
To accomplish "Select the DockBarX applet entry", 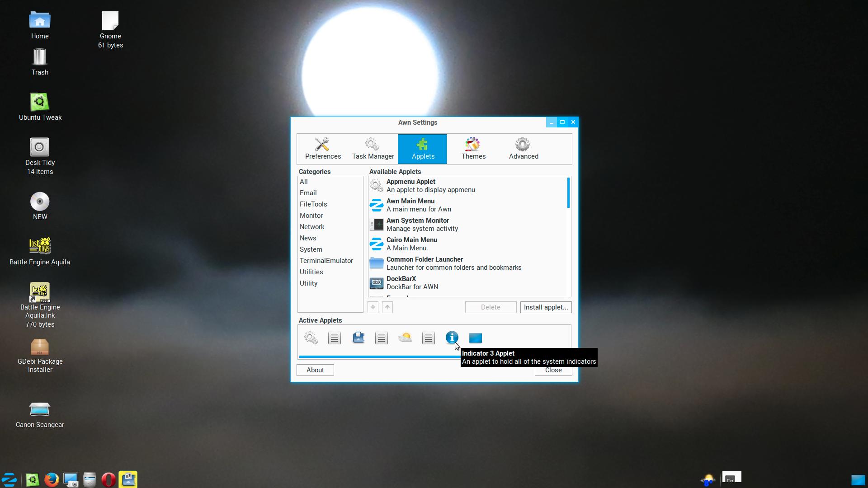I will 468,283.
